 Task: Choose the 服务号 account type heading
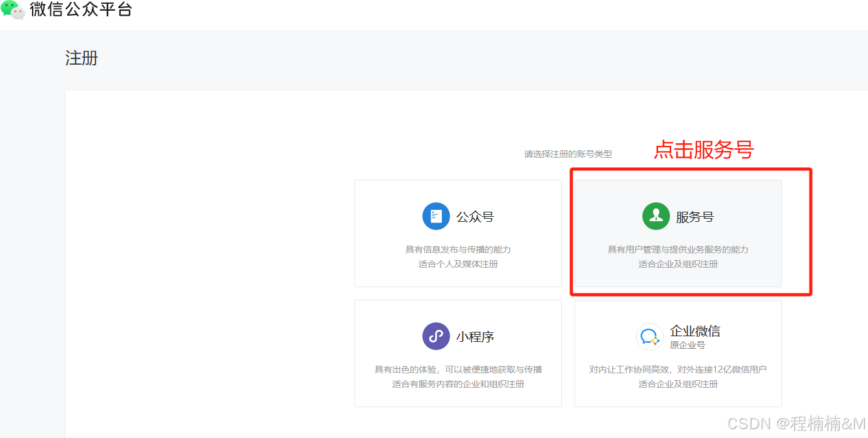click(695, 217)
